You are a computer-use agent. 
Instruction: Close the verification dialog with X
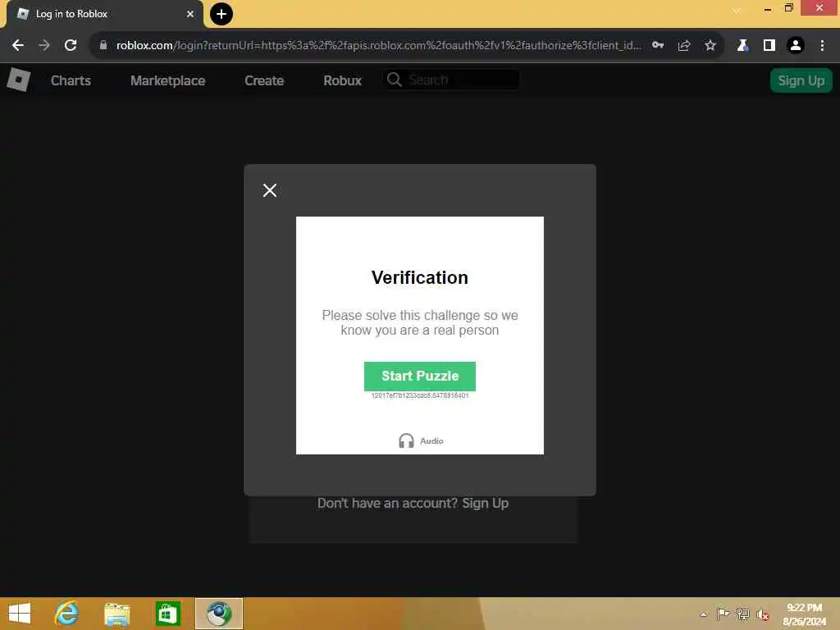269,190
